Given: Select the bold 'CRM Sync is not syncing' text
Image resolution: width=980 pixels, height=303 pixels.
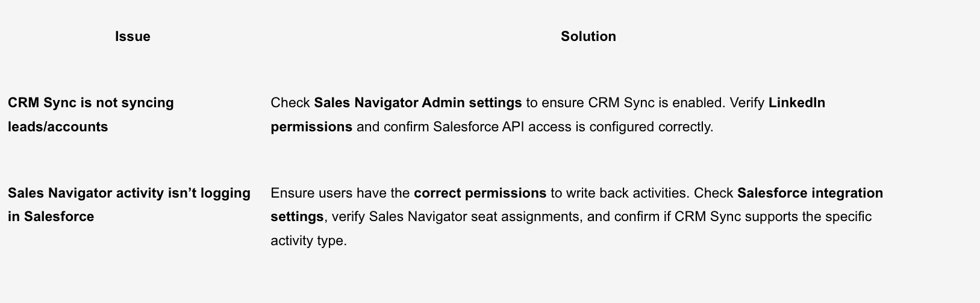Looking at the screenshot, I should 91,103.
